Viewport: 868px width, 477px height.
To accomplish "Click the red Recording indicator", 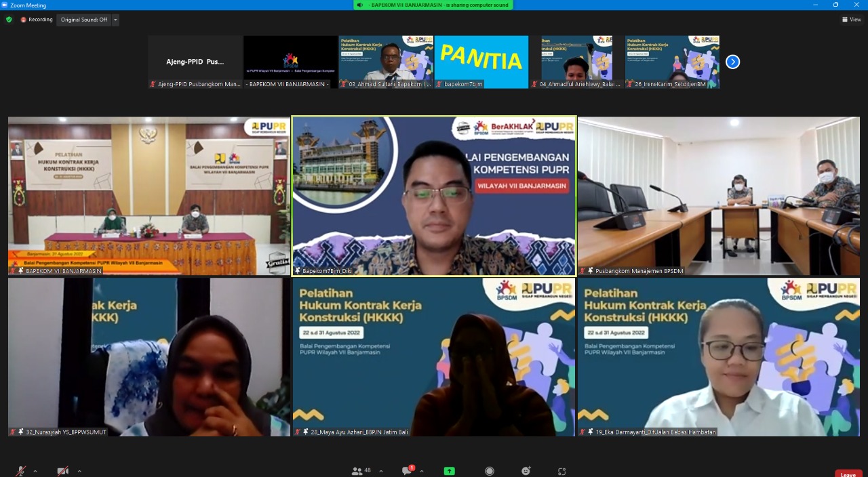I will pos(37,20).
